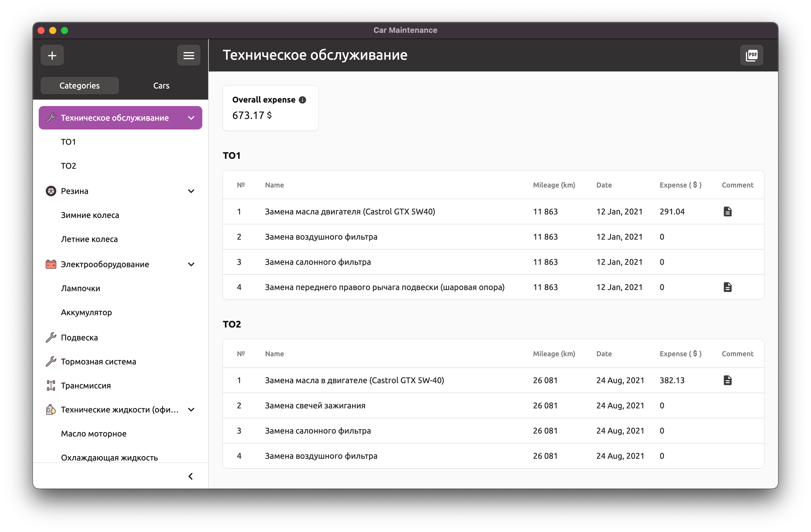Click the 673.17 $ overall expense value

252,115
